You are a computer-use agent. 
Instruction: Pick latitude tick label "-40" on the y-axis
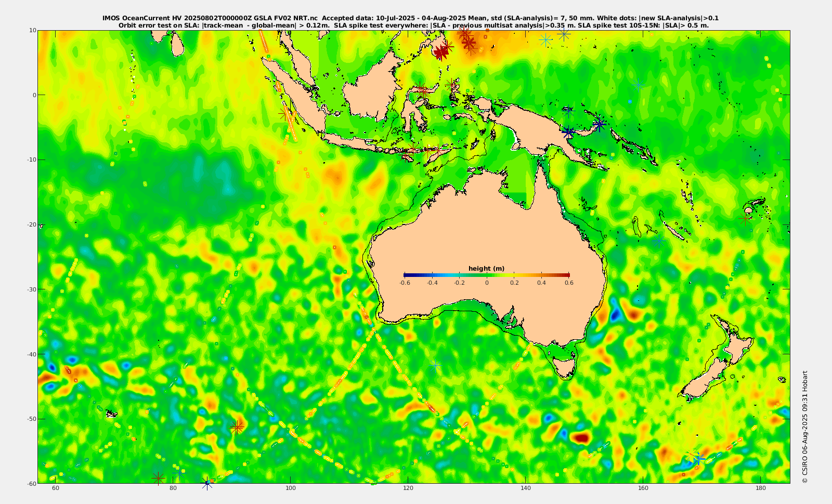click(31, 354)
